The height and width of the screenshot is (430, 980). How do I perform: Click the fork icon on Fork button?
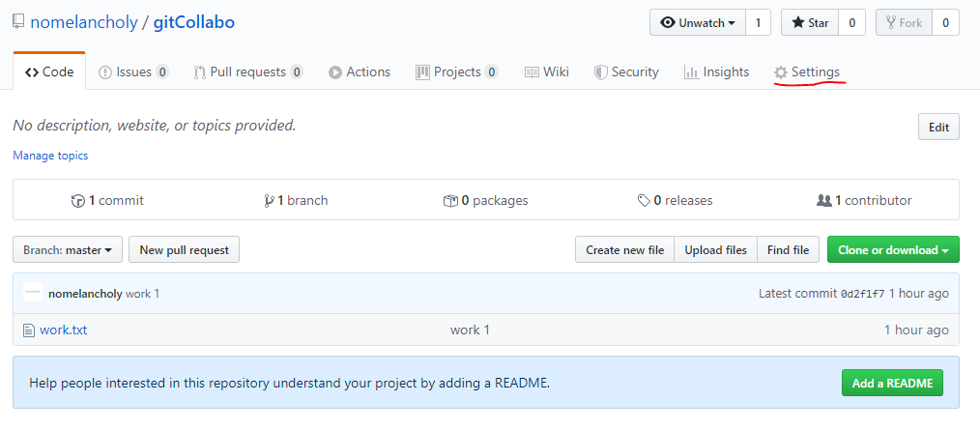pos(891,22)
